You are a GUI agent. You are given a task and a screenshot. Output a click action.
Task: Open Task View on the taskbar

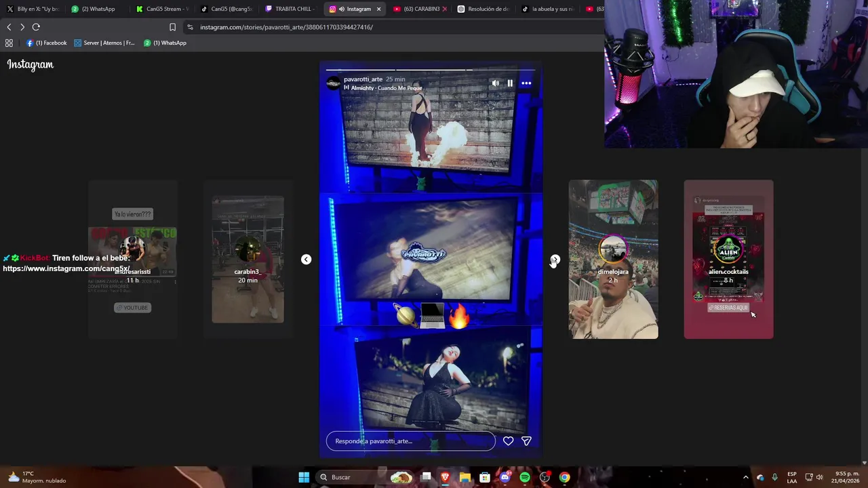[x=426, y=477]
